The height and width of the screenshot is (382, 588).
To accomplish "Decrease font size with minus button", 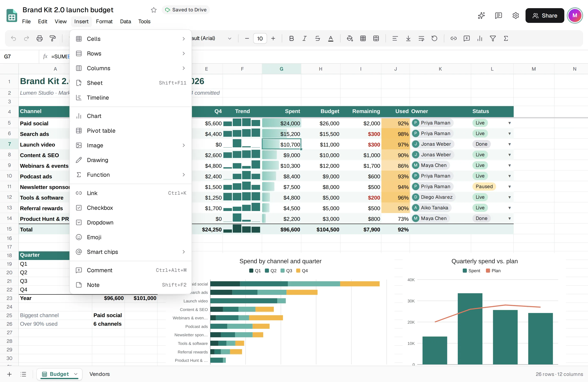I will coord(247,39).
